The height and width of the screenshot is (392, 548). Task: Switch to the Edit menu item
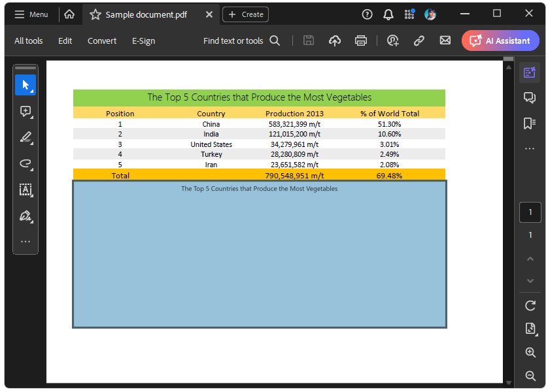tap(65, 41)
